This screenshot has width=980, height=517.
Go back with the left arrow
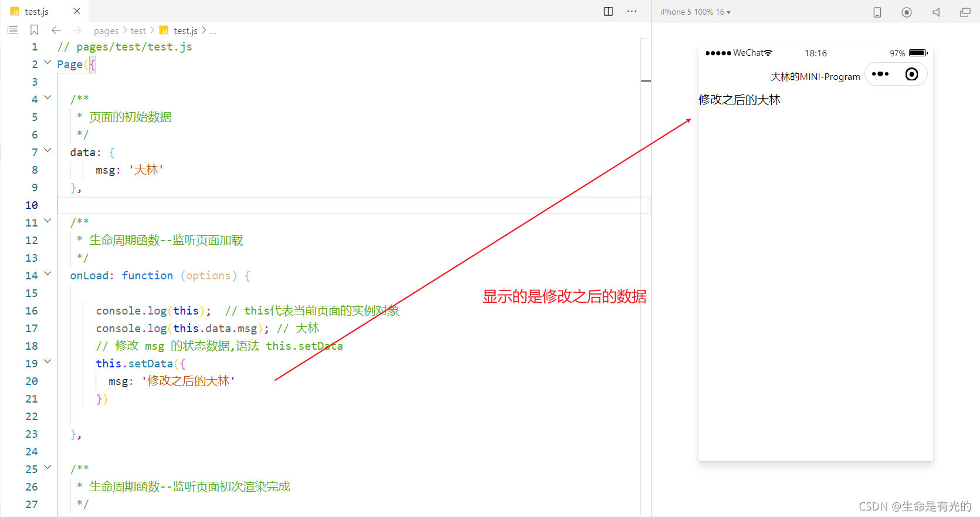56,30
